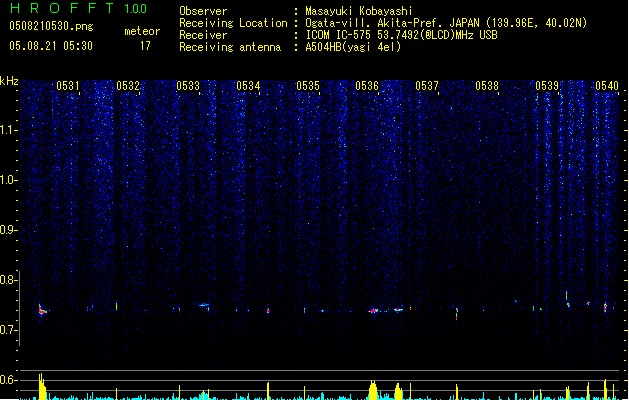
Task: Click the 0536 time marker
Action: pos(367,86)
